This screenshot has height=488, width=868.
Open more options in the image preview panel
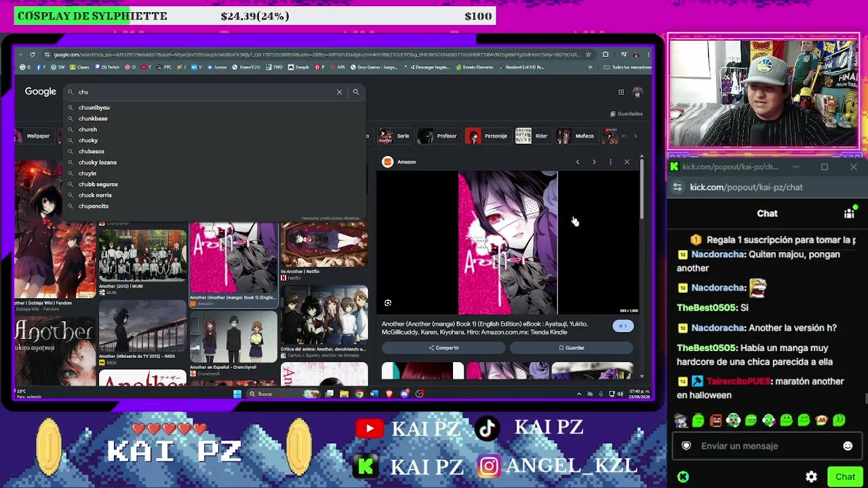[x=610, y=162]
